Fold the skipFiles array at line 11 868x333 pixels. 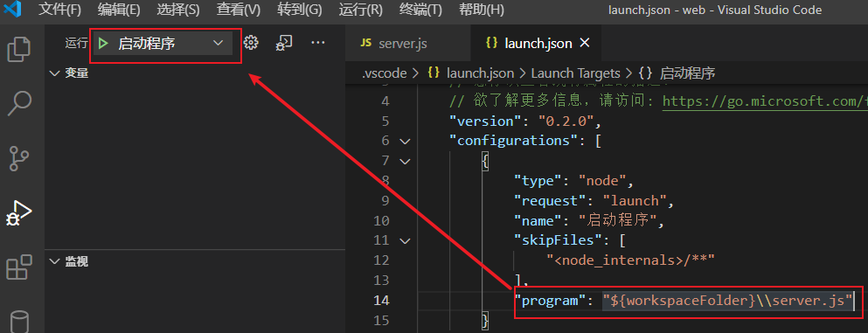click(405, 240)
